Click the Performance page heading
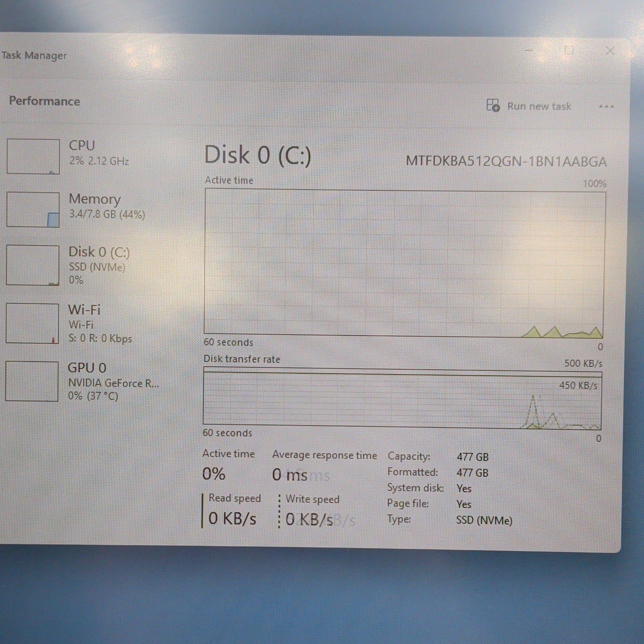 point(44,101)
